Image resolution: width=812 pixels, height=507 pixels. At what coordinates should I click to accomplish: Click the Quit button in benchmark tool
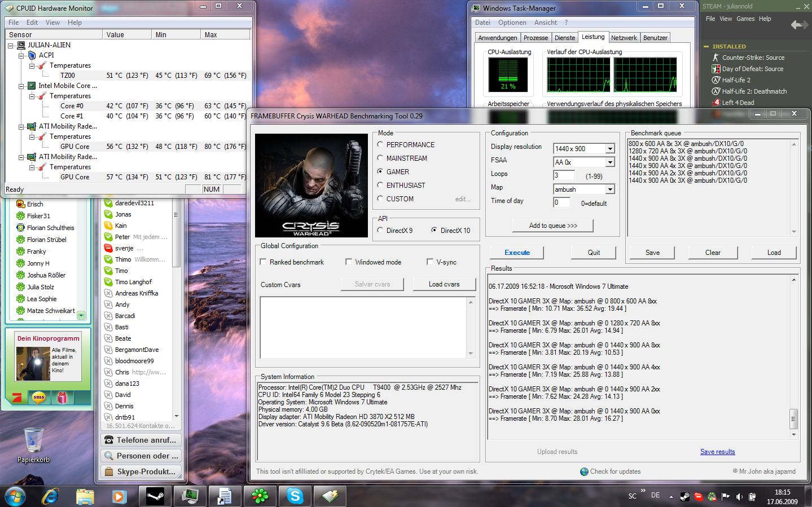tap(594, 253)
